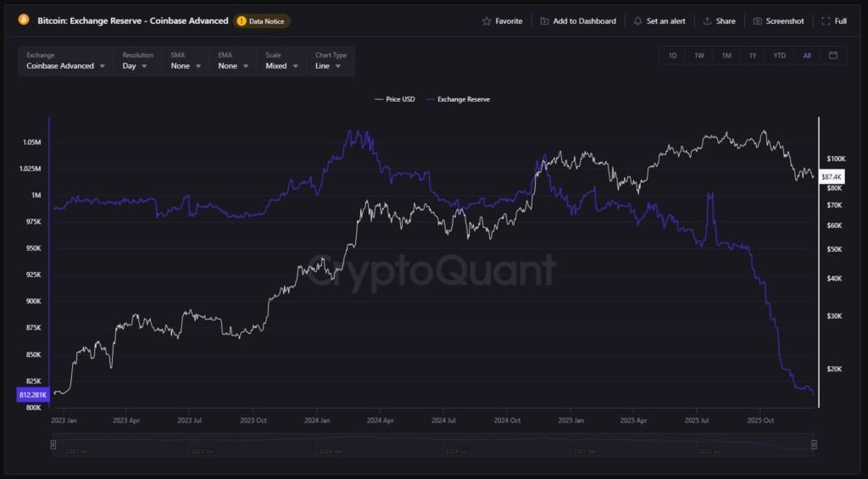Open the Chart Type dropdown
Image resolution: width=868 pixels, height=479 pixels.
[x=327, y=65]
